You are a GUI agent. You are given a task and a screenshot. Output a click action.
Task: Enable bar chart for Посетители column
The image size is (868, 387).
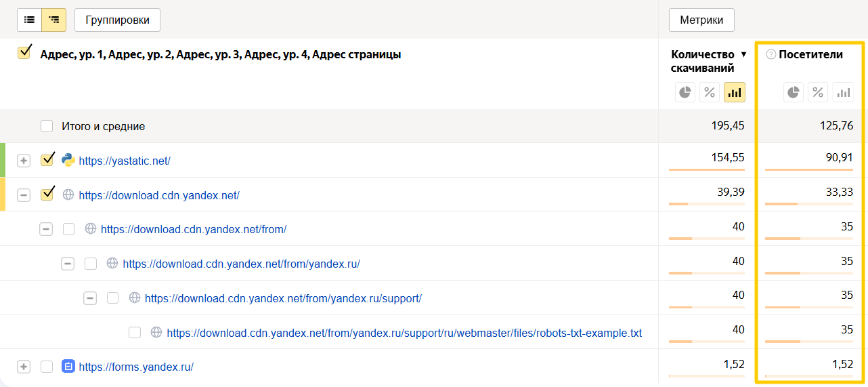[x=843, y=92]
